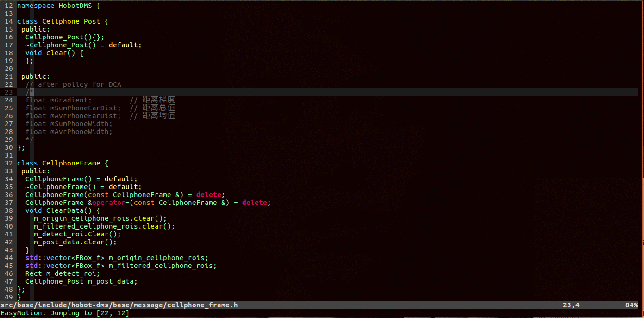Click 'm_origin_cellphone_rois;' member on line 44
This screenshot has height=318, width=644.
pos(158,258)
